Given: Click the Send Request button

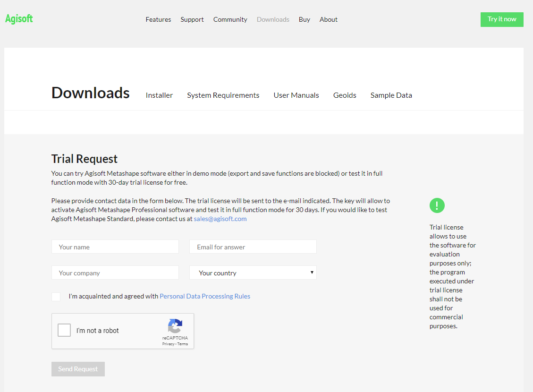Looking at the screenshot, I should [x=78, y=369].
